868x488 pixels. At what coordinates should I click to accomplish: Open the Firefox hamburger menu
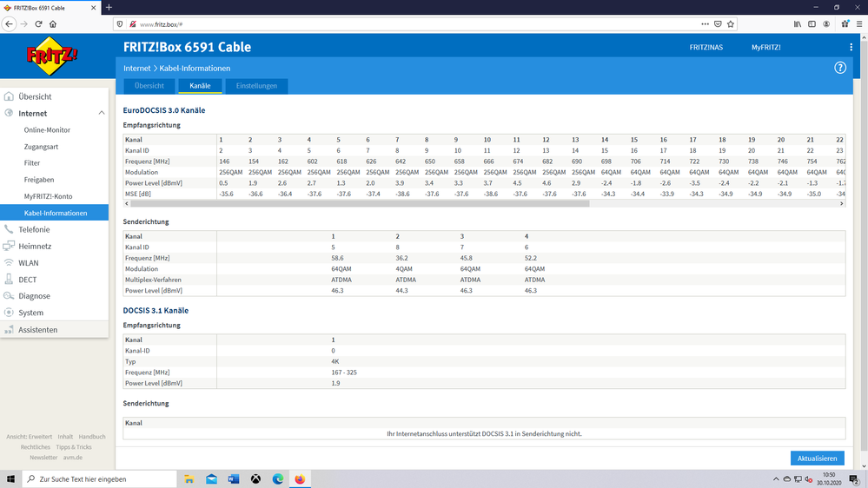[859, 23]
